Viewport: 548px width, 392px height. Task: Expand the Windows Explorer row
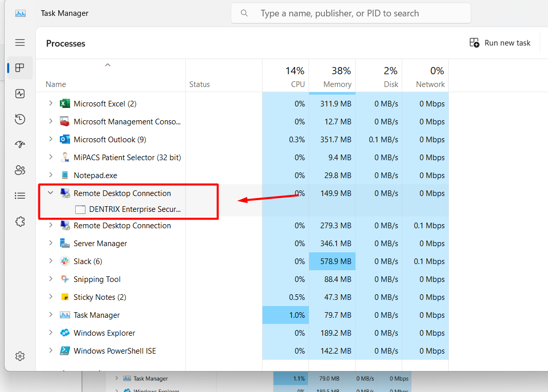[51, 332]
